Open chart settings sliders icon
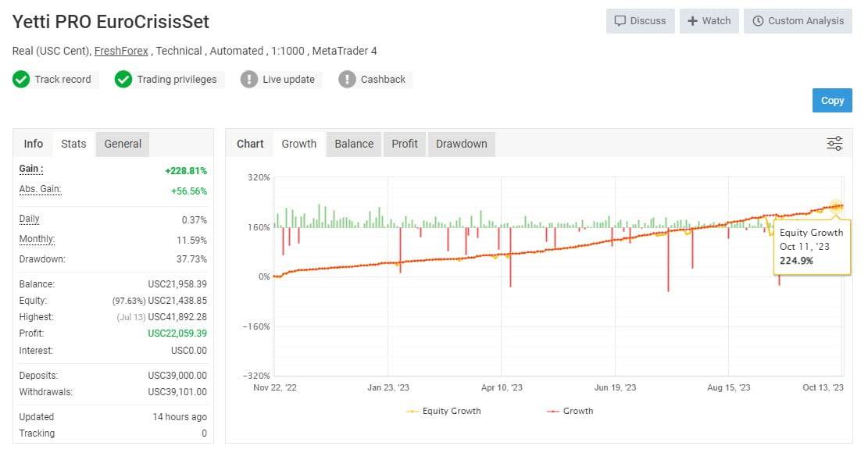The height and width of the screenshot is (453, 868). click(x=834, y=144)
